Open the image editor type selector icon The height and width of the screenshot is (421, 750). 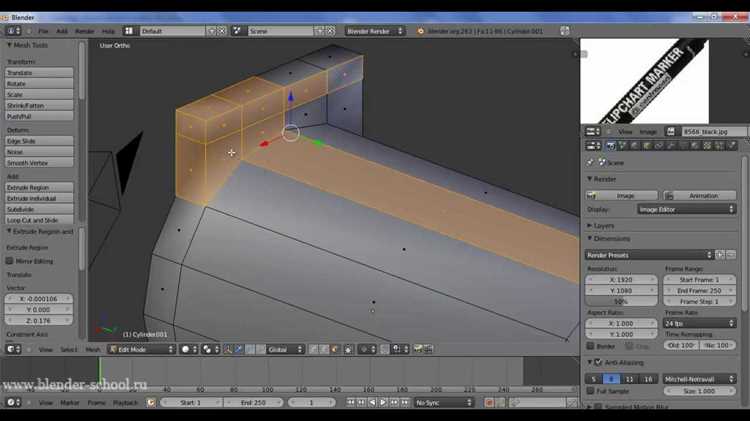593,132
